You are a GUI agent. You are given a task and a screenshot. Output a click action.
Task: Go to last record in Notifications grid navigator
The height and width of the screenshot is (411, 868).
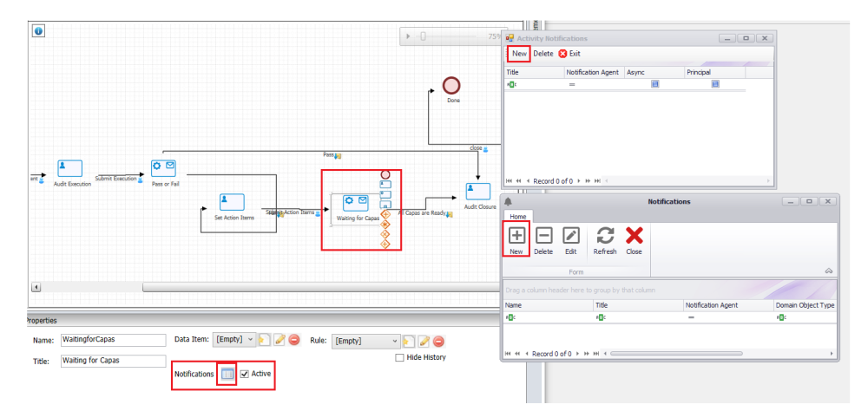(x=597, y=354)
